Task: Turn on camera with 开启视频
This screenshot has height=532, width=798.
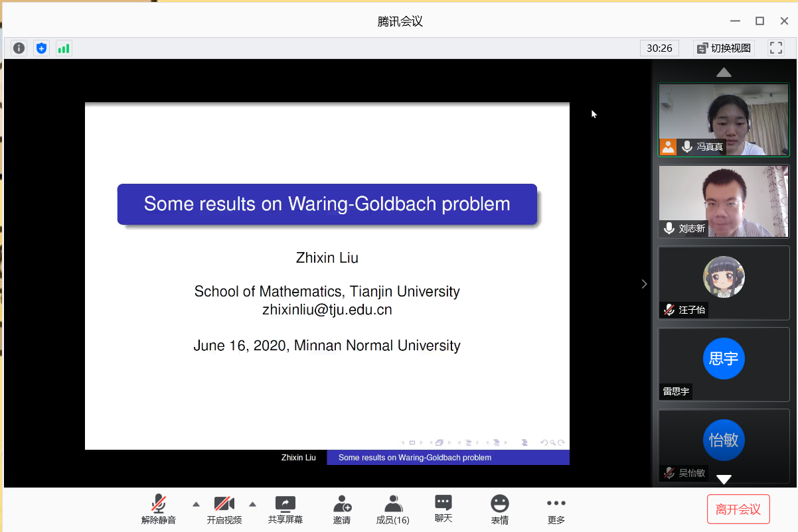Action: click(x=224, y=509)
